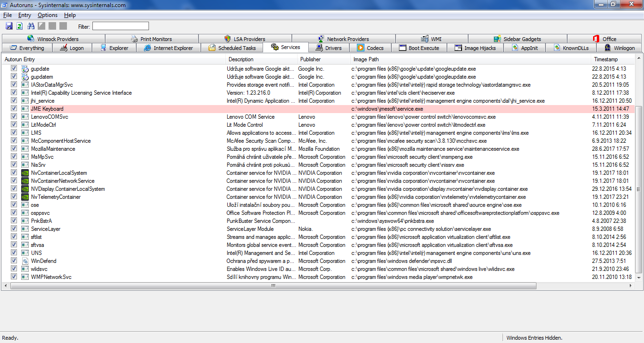The width and height of the screenshot is (644, 343).
Task: Disable the MozillaMaintenance entry checkbox
Action: pyautogui.click(x=14, y=149)
